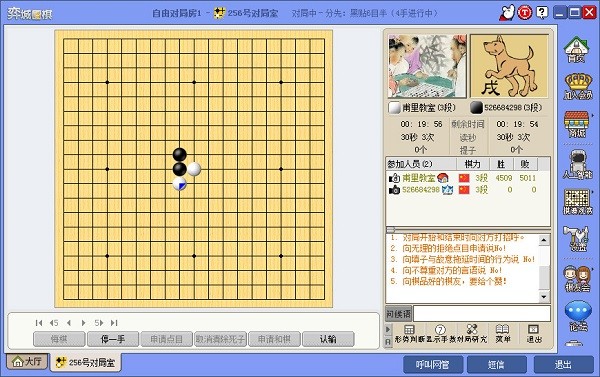Click the slider handle under participant list
The image size is (600, 377).
pos(390,230)
